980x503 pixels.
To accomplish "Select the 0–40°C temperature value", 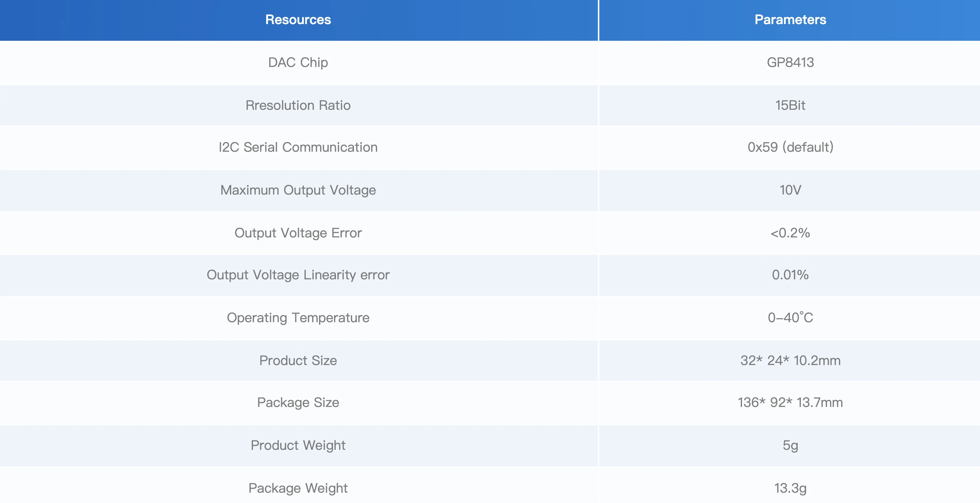I will pyautogui.click(x=790, y=317).
